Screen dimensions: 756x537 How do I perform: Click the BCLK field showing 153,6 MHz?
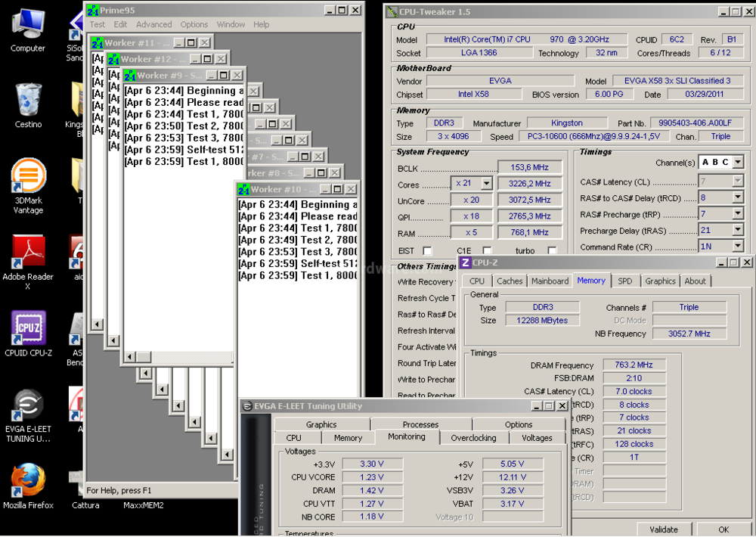(529, 167)
